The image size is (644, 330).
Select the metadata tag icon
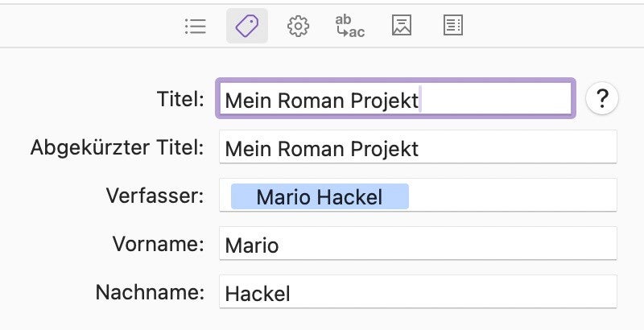246,27
